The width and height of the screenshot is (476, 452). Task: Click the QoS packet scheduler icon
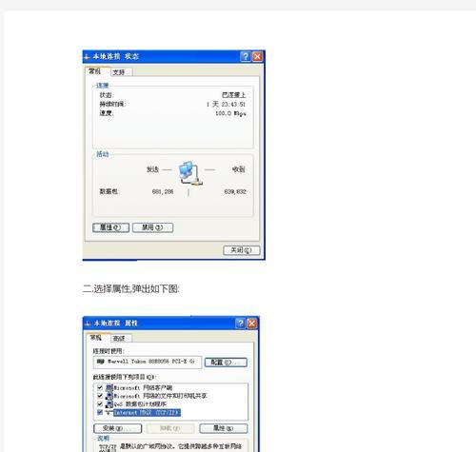[109, 404]
